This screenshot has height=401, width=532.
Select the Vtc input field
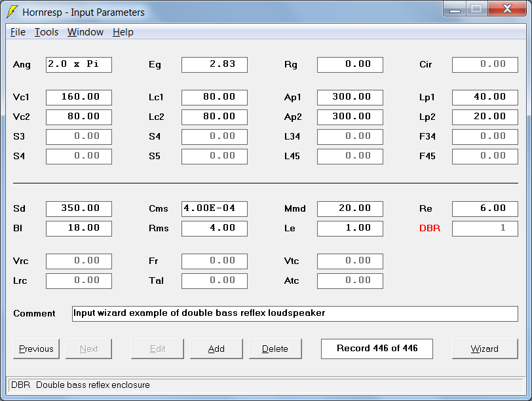point(350,261)
